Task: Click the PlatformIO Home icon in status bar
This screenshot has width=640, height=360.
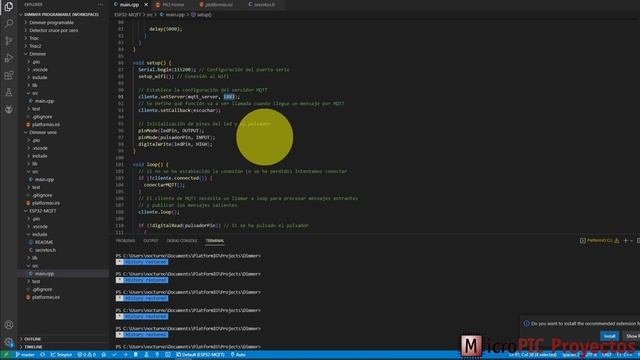Action: tap(104, 355)
